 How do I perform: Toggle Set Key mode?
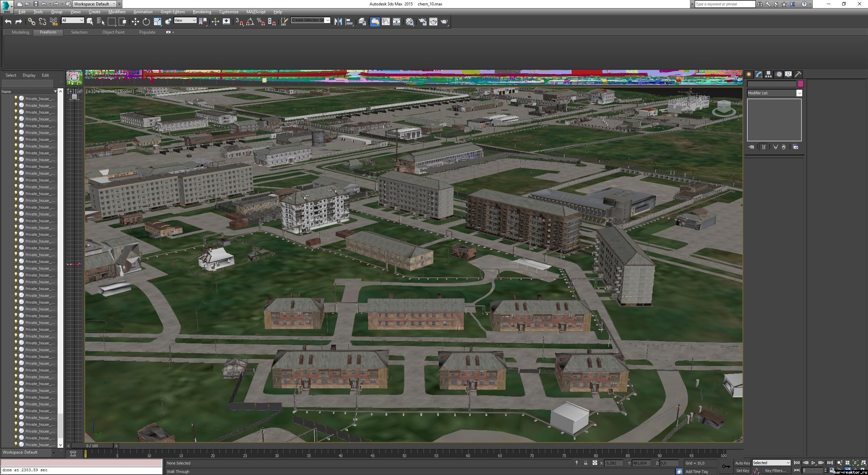click(743, 471)
